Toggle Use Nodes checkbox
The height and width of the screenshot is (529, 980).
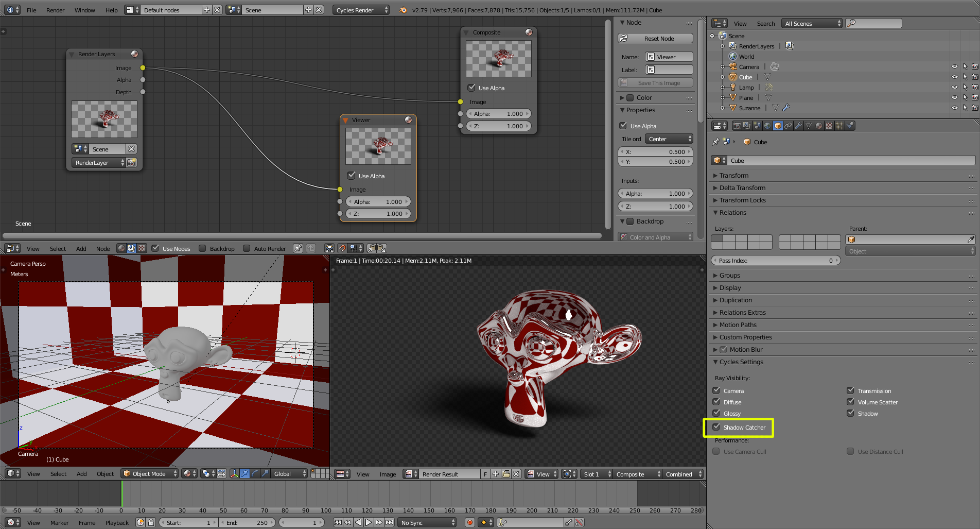155,248
